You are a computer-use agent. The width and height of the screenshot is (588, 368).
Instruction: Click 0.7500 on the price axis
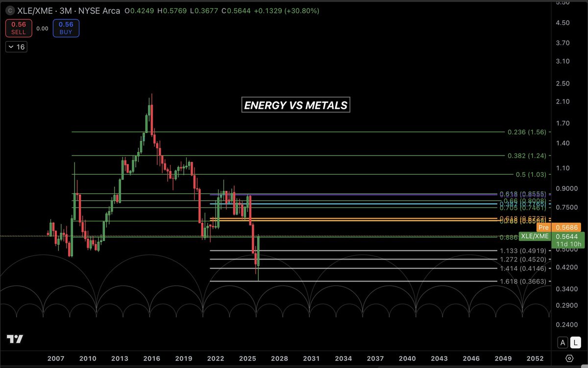point(566,208)
